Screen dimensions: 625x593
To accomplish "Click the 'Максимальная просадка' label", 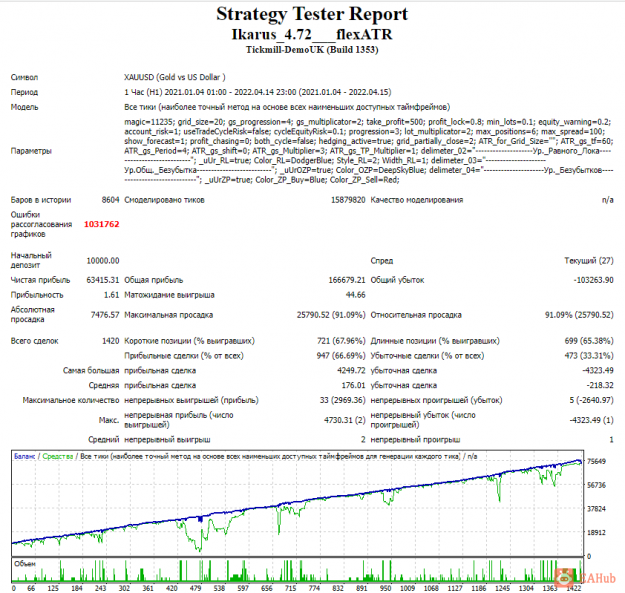I will pyautogui.click(x=169, y=315).
